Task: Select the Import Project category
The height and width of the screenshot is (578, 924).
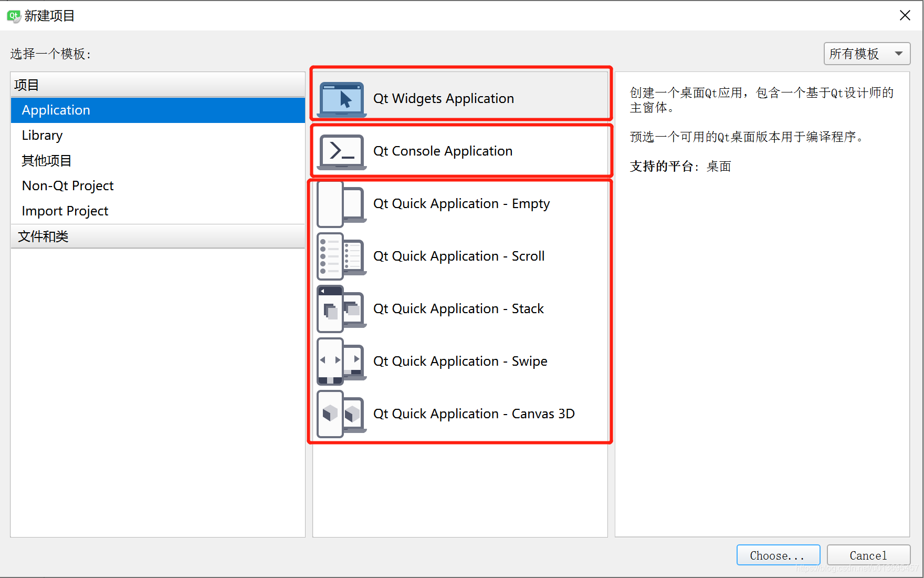Action: tap(157, 211)
